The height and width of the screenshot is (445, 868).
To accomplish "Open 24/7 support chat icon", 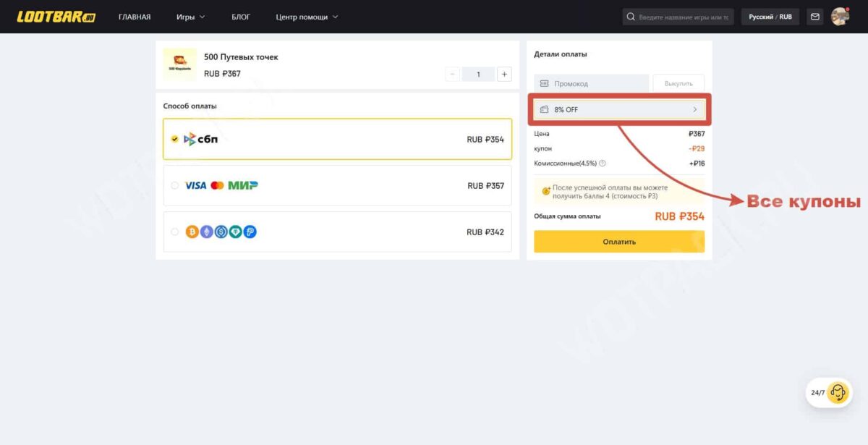I will coord(838,392).
